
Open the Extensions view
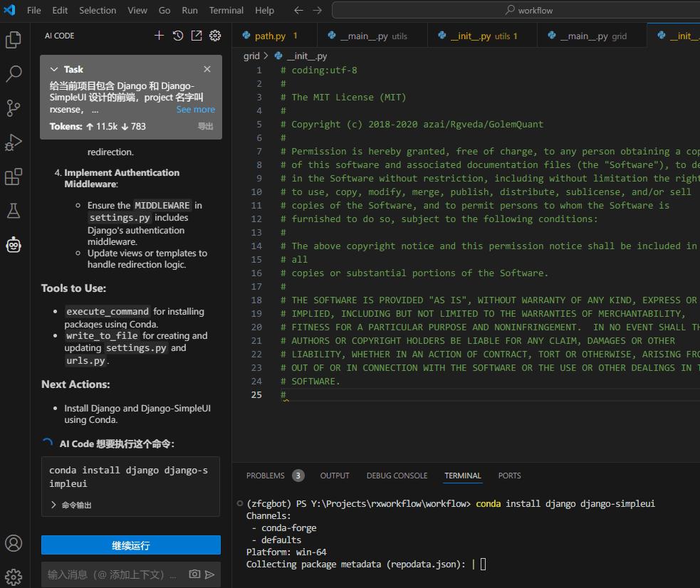click(x=14, y=177)
